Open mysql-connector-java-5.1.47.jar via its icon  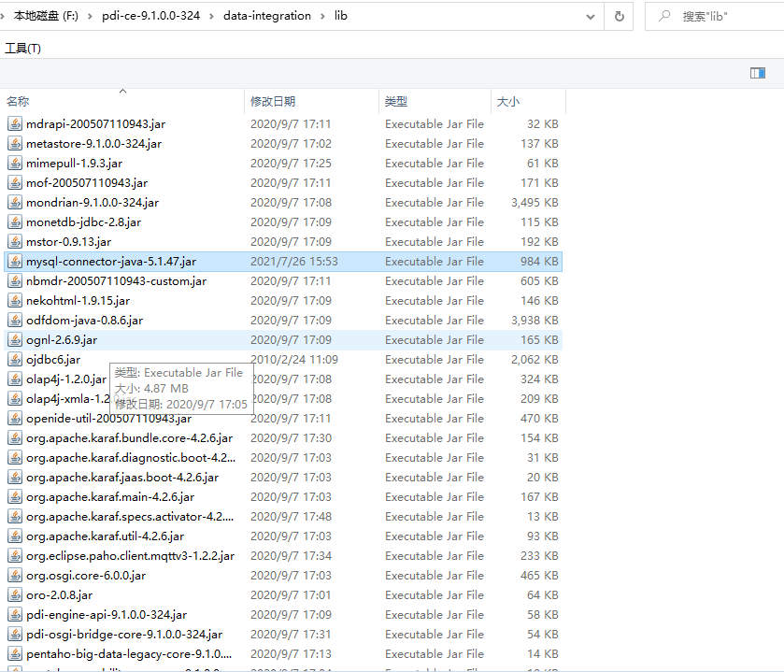point(14,261)
